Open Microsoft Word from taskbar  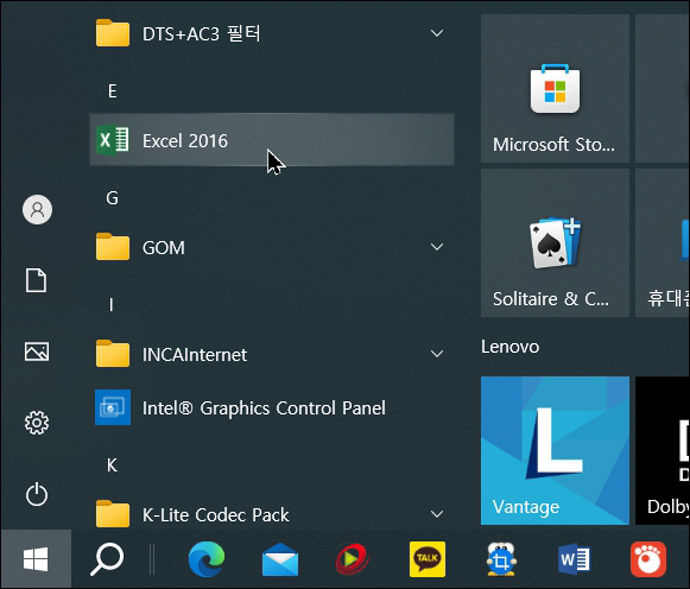(574, 559)
